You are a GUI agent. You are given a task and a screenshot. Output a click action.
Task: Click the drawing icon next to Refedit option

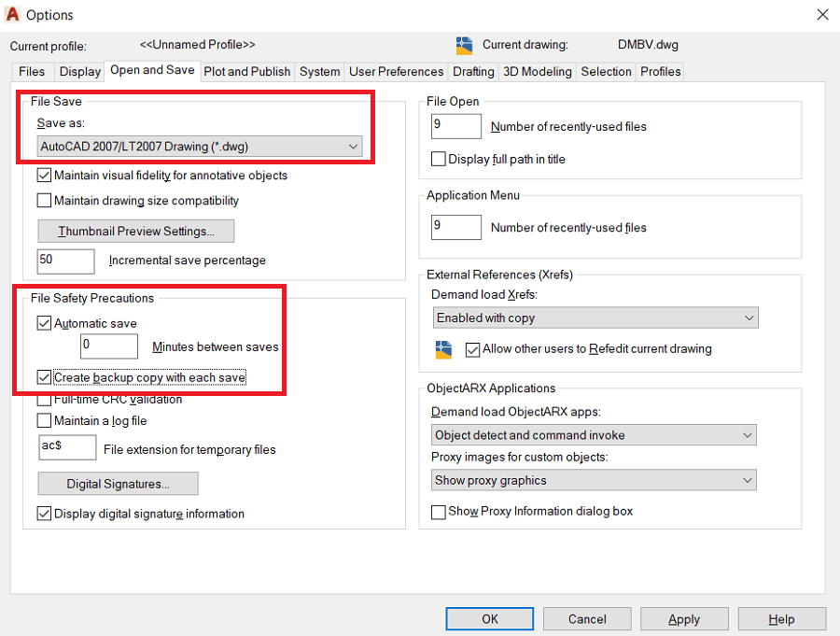(x=443, y=349)
